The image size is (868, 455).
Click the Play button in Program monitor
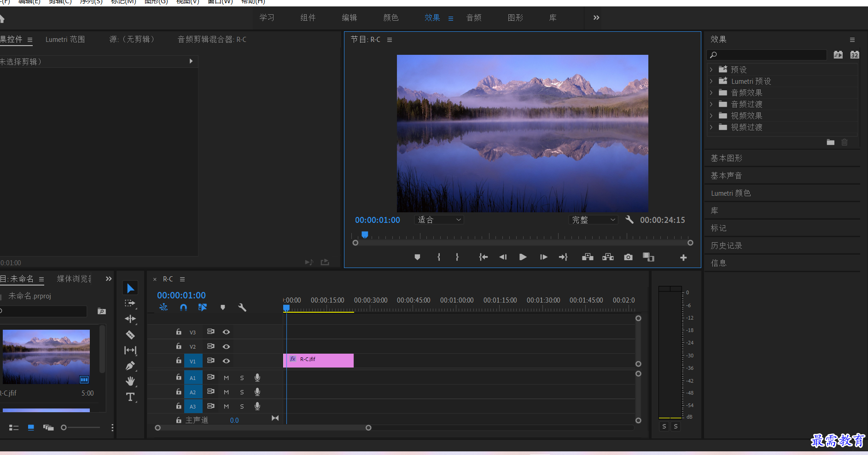point(523,257)
